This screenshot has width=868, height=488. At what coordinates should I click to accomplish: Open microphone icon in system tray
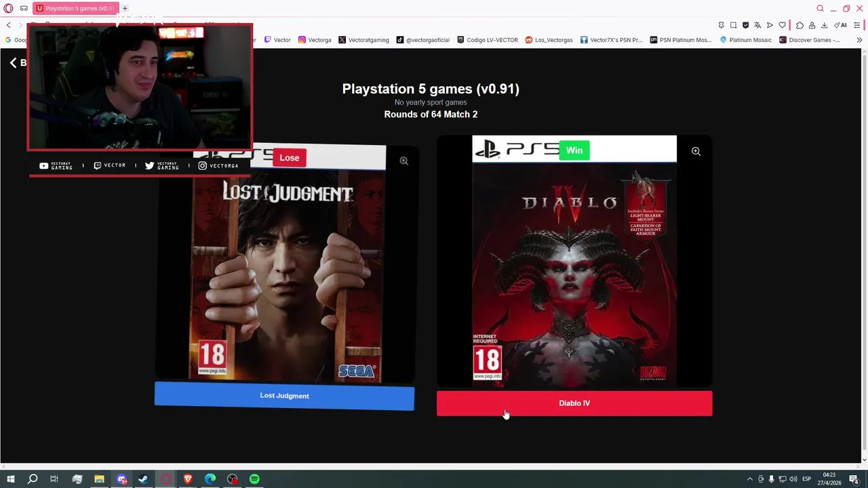(x=771, y=479)
